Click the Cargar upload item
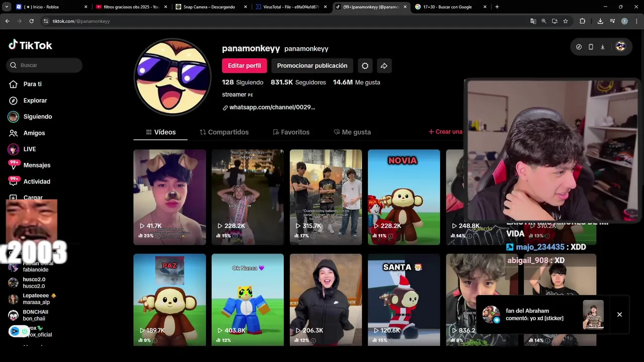This screenshot has height=362, width=644. (x=26, y=198)
